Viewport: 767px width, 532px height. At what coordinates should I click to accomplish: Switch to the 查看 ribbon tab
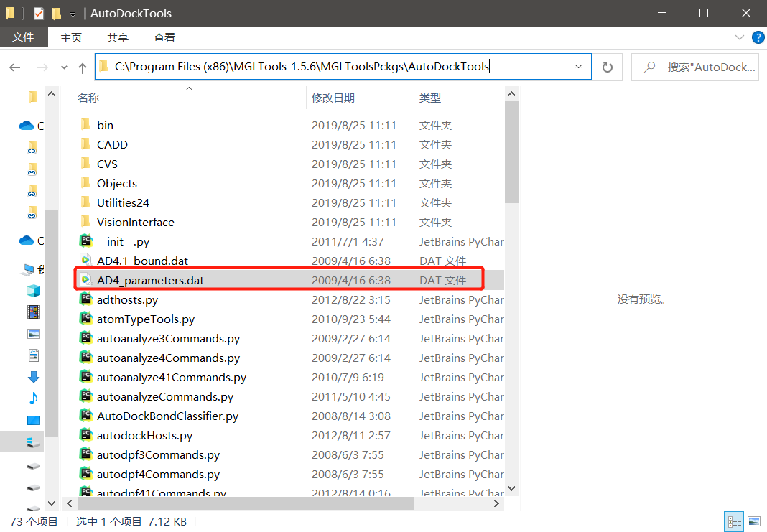tap(164, 37)
